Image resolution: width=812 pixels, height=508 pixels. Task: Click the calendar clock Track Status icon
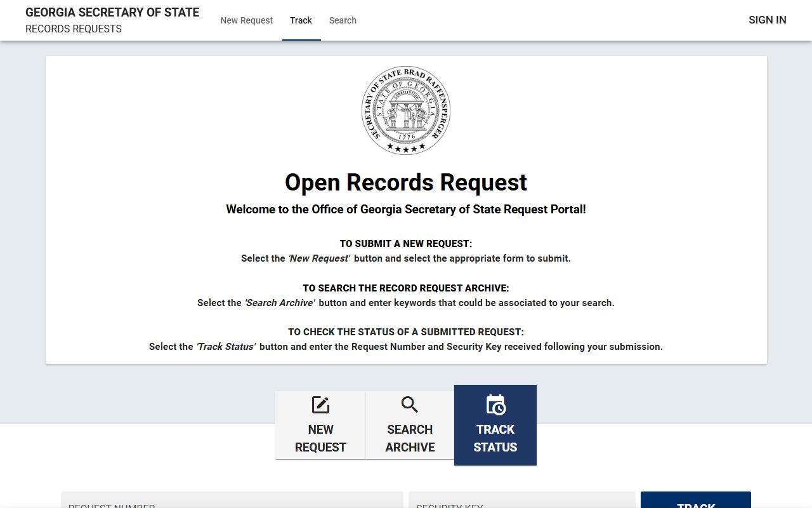tap(495, 404)
